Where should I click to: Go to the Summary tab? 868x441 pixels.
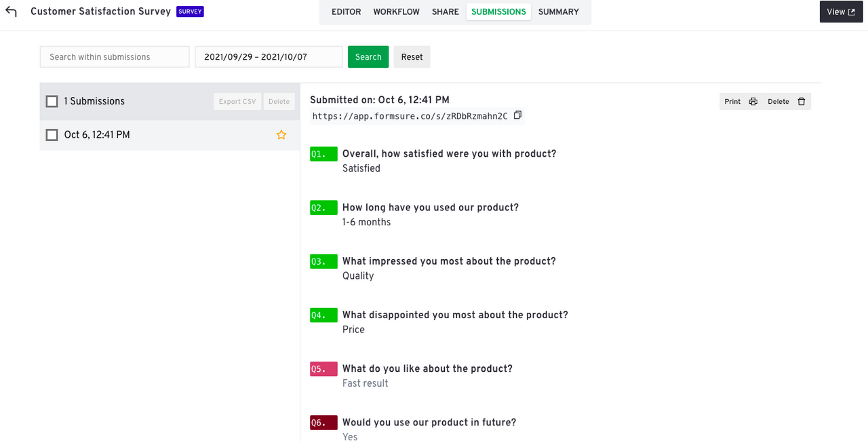[x=558, y=12]
